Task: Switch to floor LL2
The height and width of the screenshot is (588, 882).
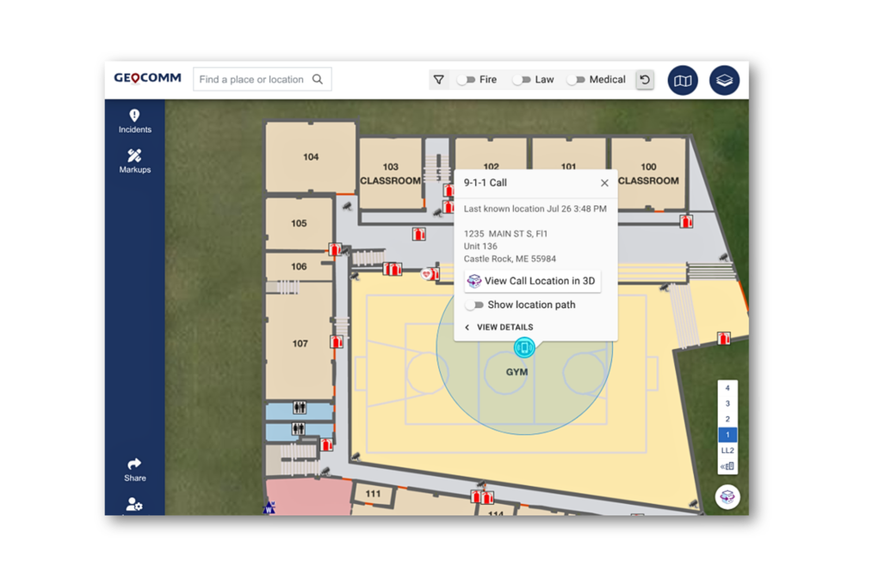Action: [x=727, y=450]
